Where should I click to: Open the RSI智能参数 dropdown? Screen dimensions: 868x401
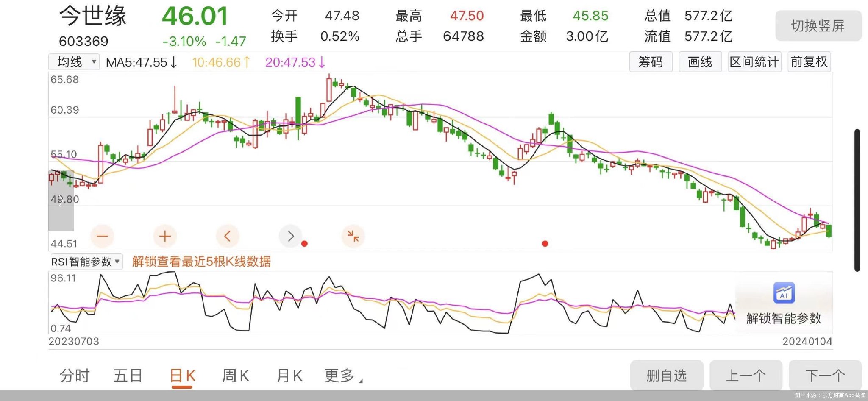[x=86, y=262]
